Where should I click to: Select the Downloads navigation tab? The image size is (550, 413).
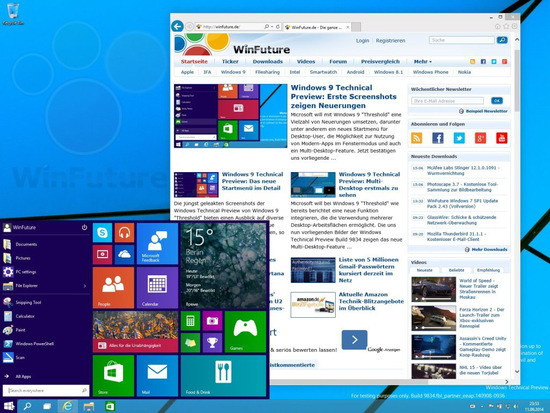[268, 61]
